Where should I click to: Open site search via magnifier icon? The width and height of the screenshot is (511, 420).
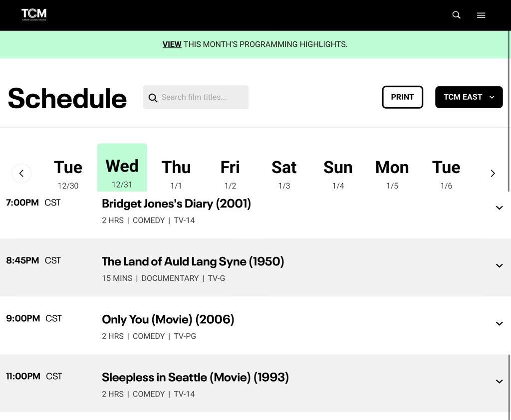(x=456, y=15)
